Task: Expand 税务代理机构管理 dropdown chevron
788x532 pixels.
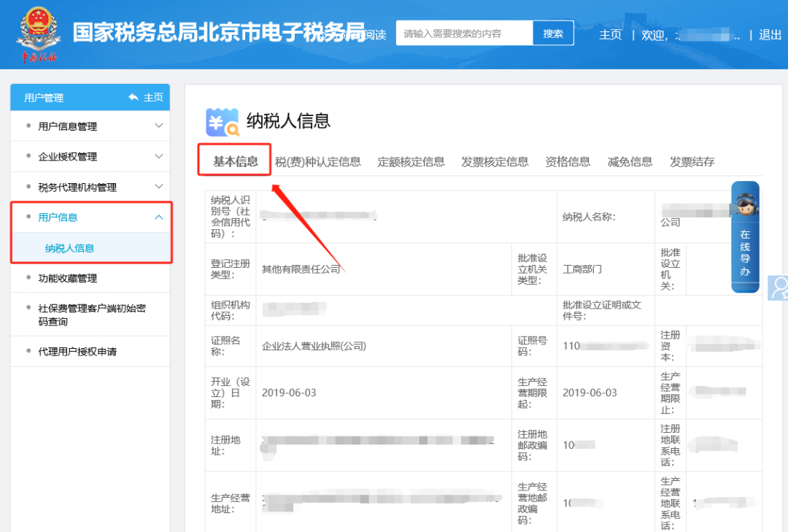Action: (x=158, y=187)
